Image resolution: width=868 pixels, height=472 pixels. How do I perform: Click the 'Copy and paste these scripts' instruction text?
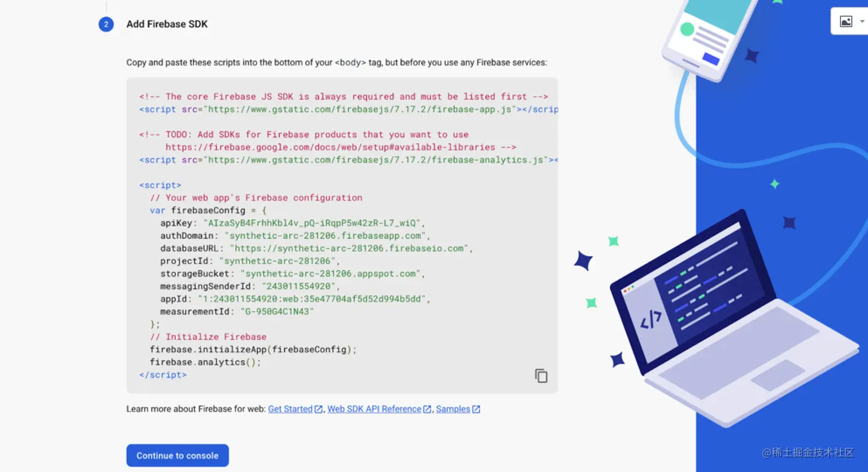[336, 63]
